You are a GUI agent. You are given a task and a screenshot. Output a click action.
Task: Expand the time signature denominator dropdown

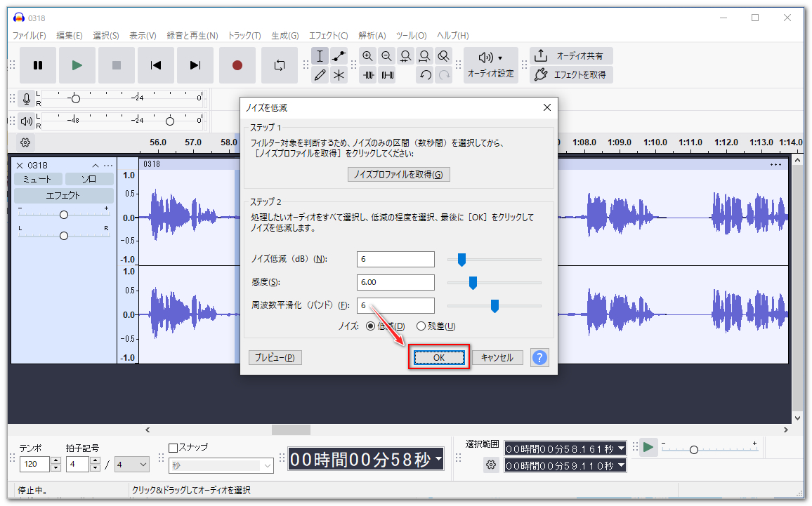(132, 464)
